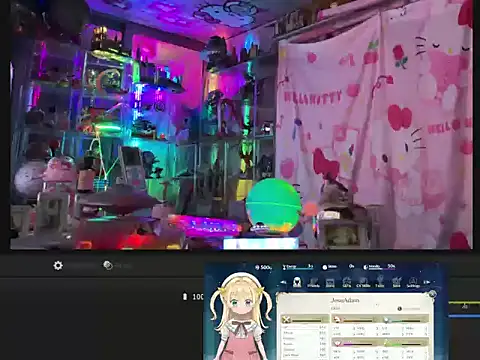Viewport: 480px width, 360px height.
Task: Click the mood bar at top right
Action: point(379,267)
